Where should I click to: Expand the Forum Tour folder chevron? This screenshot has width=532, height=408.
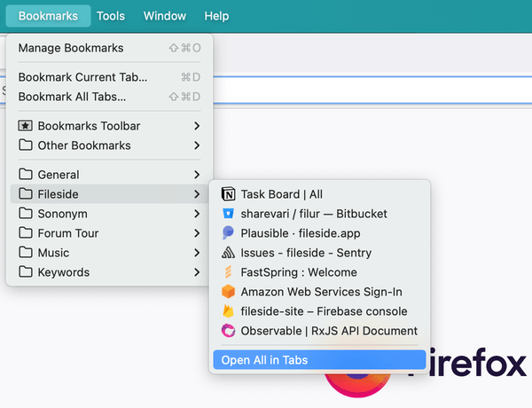(197, 233)
